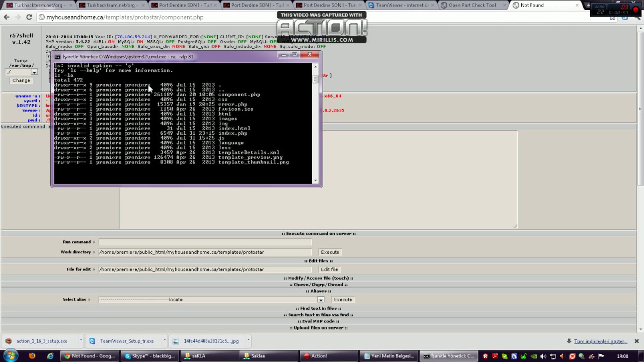
Task: Click Execute next to Select alias
Action: click(x=343, y=300)
